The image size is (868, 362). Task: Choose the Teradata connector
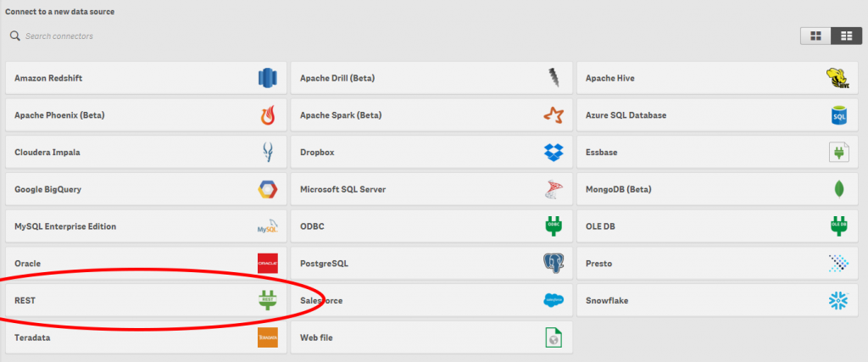click(146, 337)
